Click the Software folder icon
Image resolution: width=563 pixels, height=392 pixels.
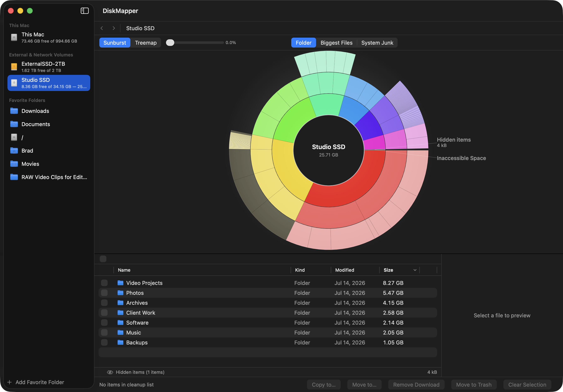click(x=120, y=323)
